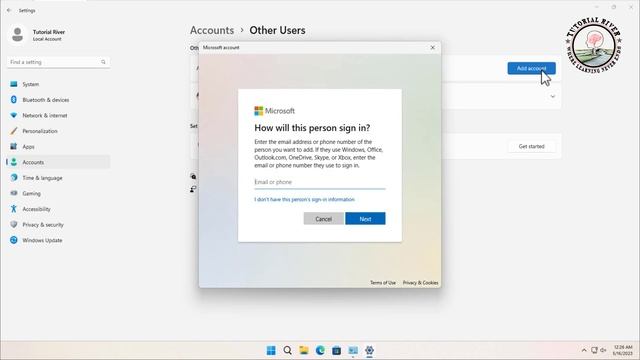Go back with the Settings back arrow
Viewport: 640px width, 360px height.
coord(9,10)
